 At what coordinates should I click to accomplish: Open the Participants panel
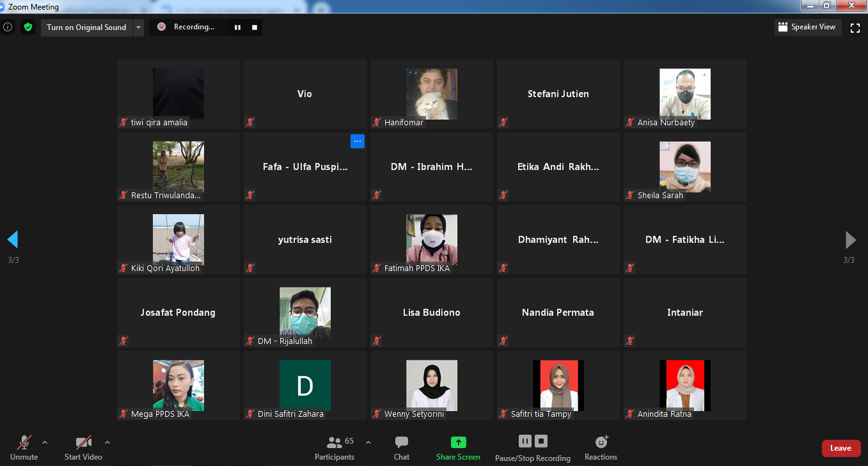(335, 447)
